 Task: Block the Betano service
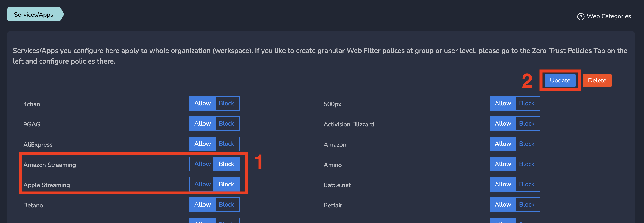pos(226,205)
